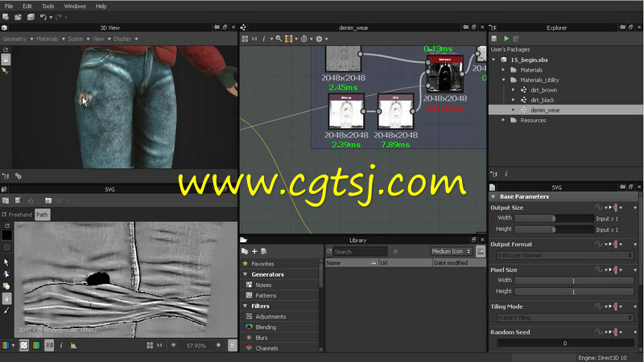Click the open package icon in main toolbar
This screenshot has height=362, width=644.
pyautogui.click(x=18, y=17)
